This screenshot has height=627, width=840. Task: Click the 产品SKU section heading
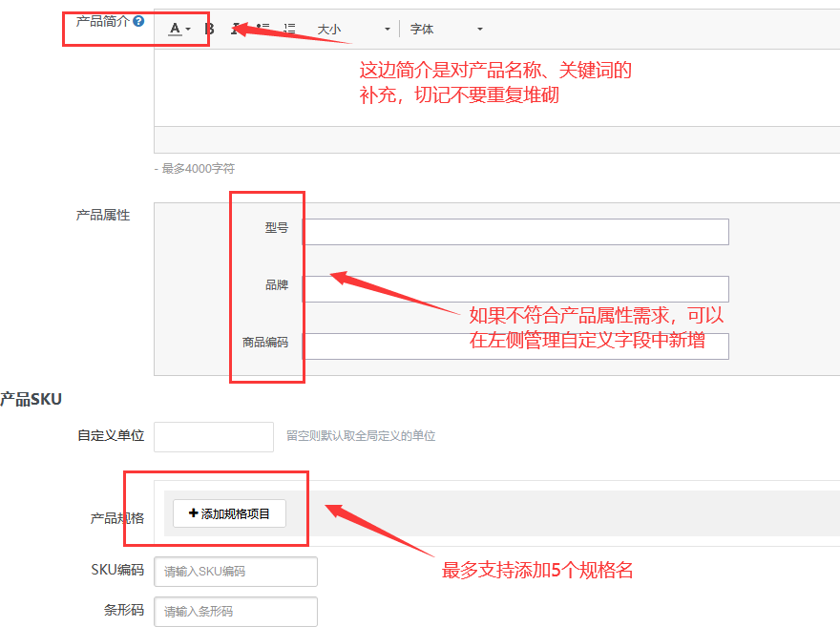click(x=31, y=399)
